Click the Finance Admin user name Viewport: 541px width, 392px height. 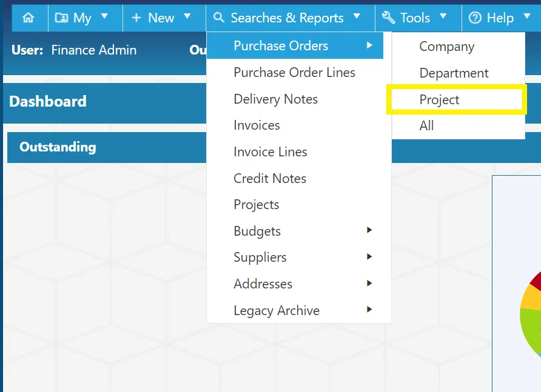(x=94, y=50)
